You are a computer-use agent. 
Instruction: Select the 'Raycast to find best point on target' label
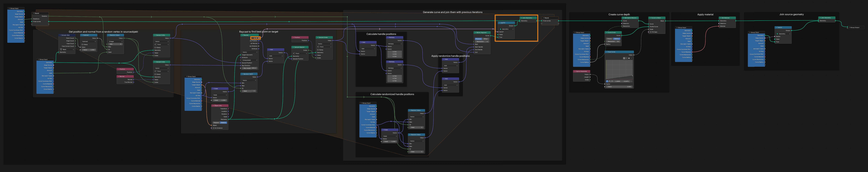tap(259, 32)
